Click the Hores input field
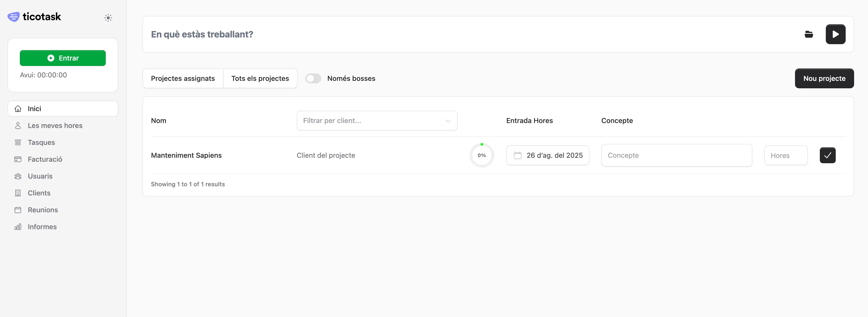The width and height of the screenshot is (868, 317). (786, 156)
